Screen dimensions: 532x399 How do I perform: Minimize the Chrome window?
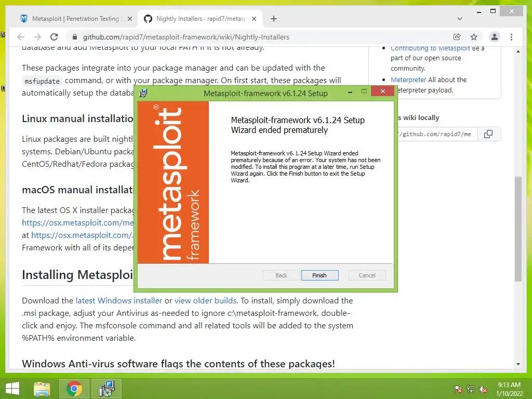479,12
